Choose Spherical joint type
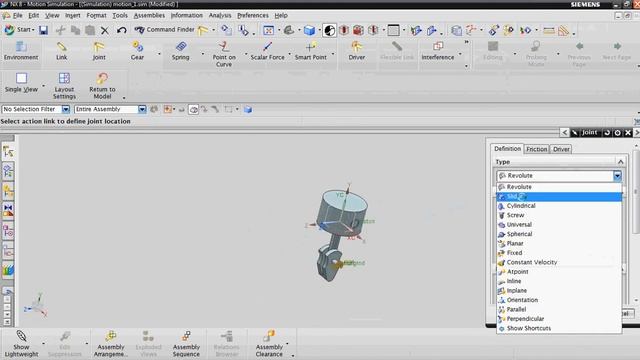This screenshot has width=640, height=360. click(559, 234)
